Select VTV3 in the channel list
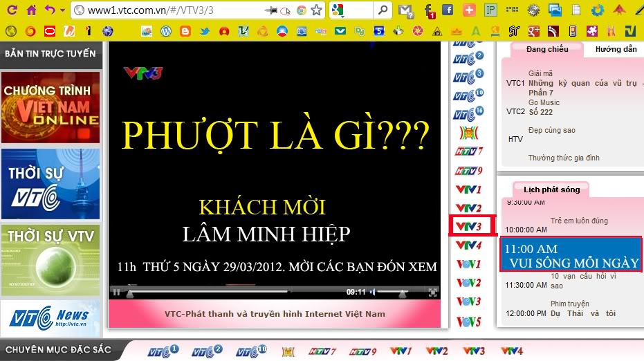Screen dimensions: 644x361 [468, 226]
